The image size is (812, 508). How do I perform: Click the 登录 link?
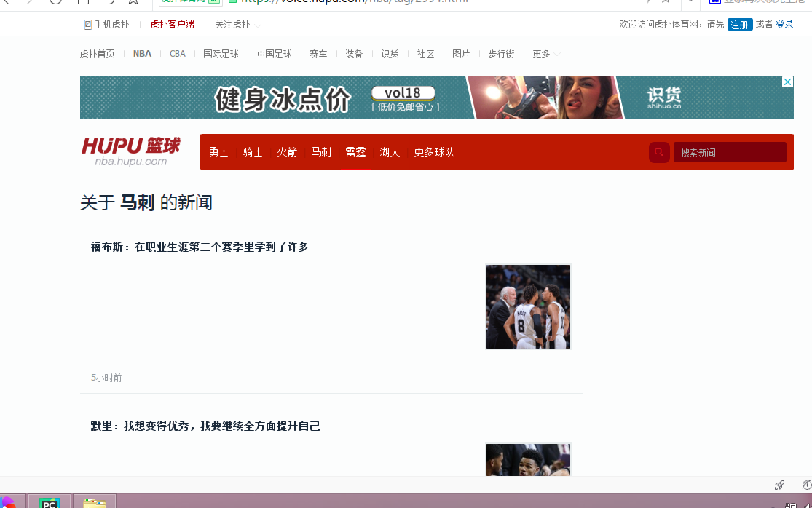click(x=784, y=24)
